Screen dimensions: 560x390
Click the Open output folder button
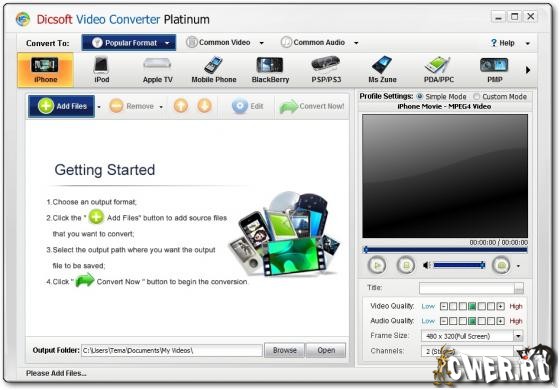click(x=326, y=350)
